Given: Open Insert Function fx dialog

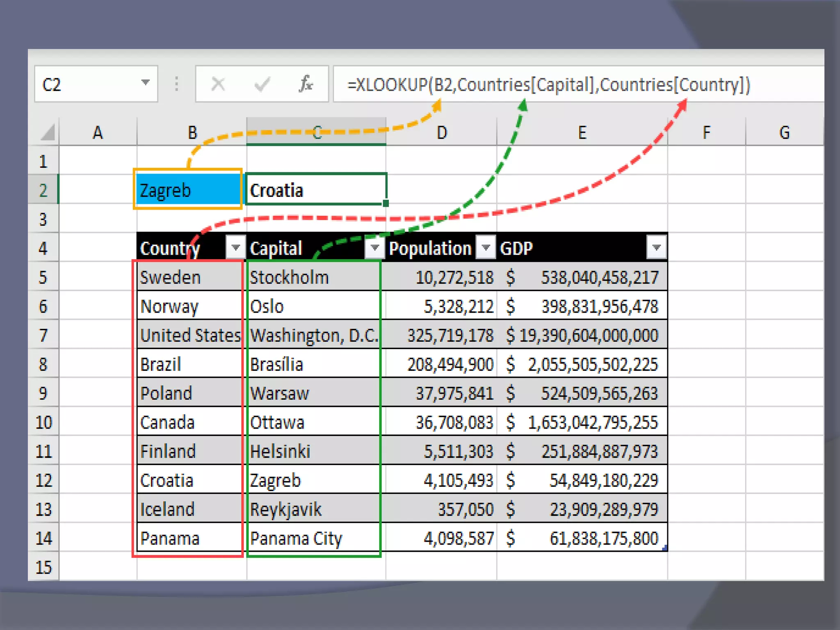Looking at the screenshot, I should tap(306, 84).
